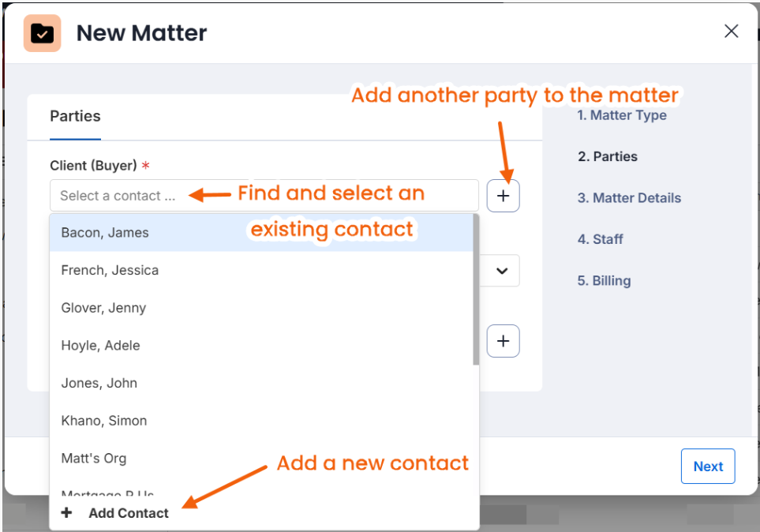Select Bacon, James from contact list
760x532 pixels.
coord(261,233)
